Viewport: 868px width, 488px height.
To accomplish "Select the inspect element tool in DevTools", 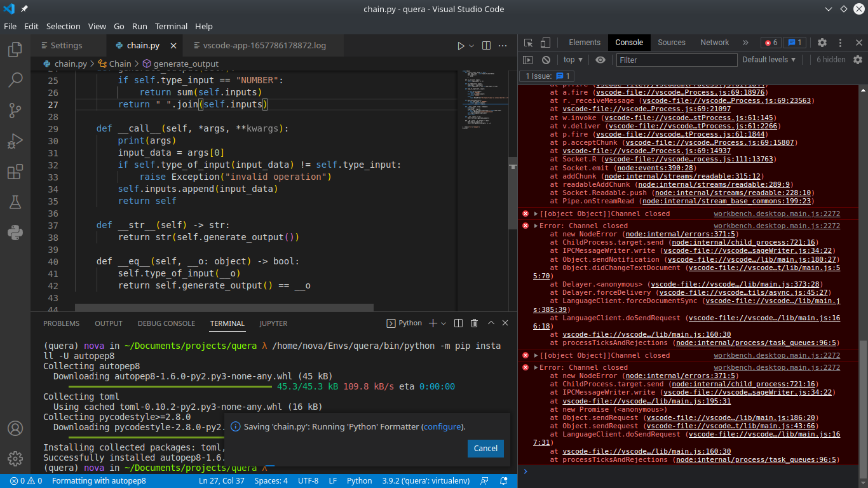I will pyautogui.click(x=527, y=42).
